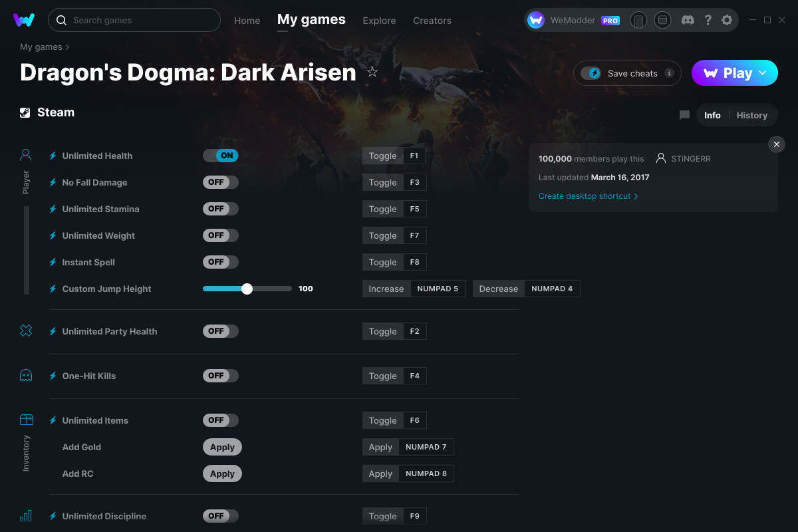Change the Unlimited Discipline F9 hotkey
The image size is (798, 532).
click(x=415, y=516)
